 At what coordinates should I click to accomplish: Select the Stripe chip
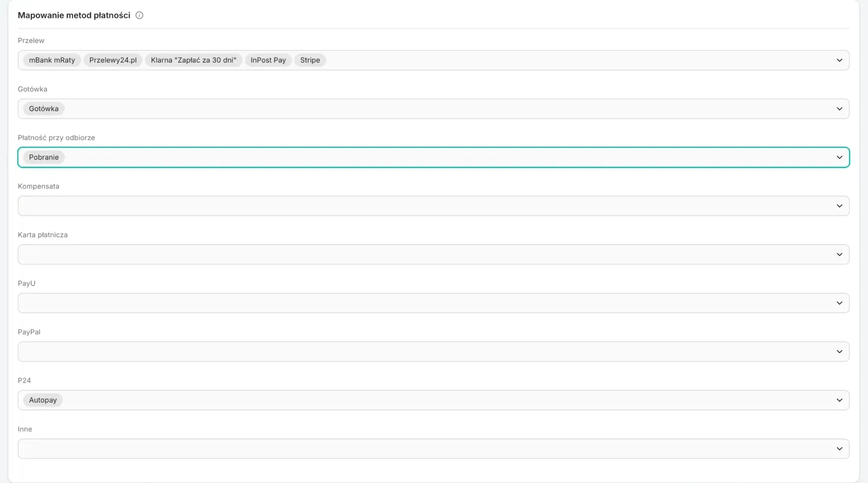(x=310, y=60)
